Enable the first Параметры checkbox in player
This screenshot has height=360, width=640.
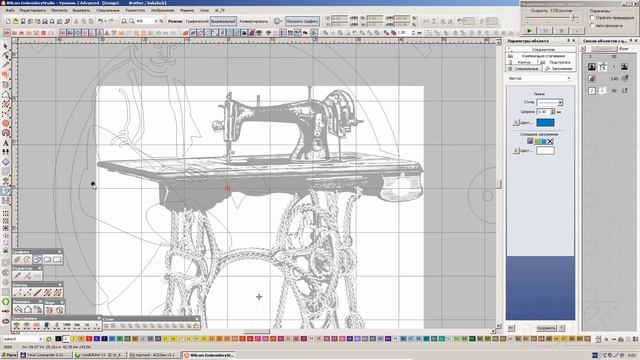coord(592,18)
